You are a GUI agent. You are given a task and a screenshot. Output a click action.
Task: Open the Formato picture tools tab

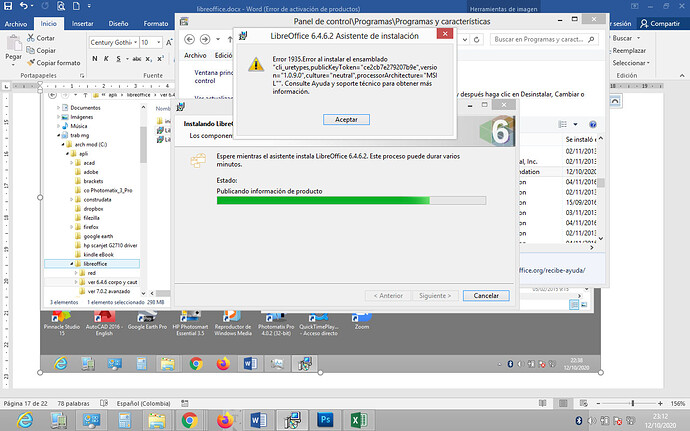tap(156, 24)
